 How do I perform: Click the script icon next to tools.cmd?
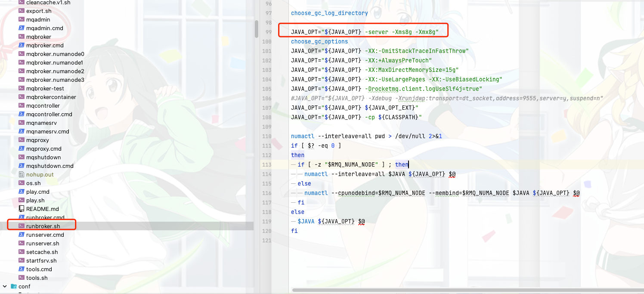(x=21, y=269)
